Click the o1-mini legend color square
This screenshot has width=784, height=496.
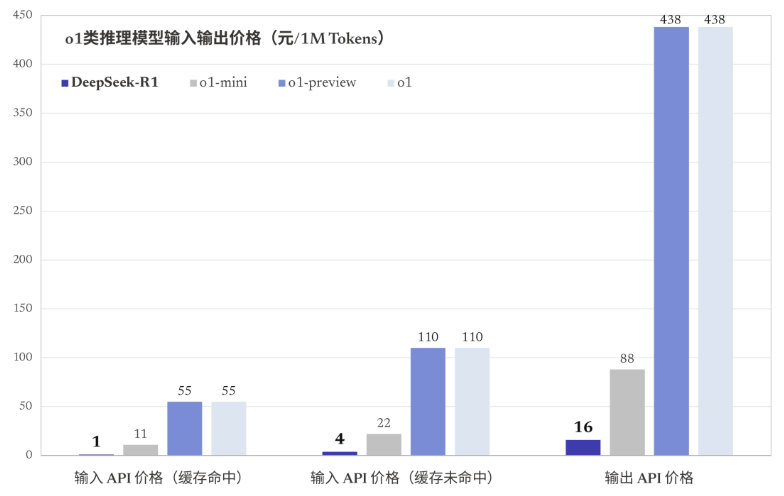[x=193, y=83]
